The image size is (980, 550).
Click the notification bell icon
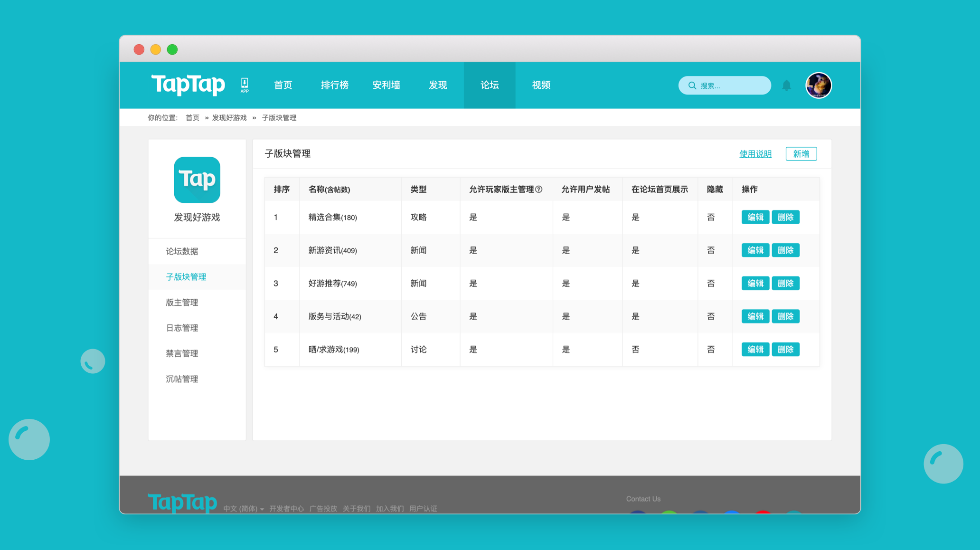point(786,85)
